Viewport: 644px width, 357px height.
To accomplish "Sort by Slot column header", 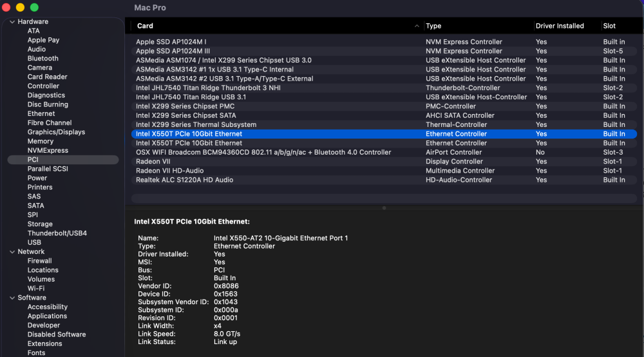I will point(609,26).
